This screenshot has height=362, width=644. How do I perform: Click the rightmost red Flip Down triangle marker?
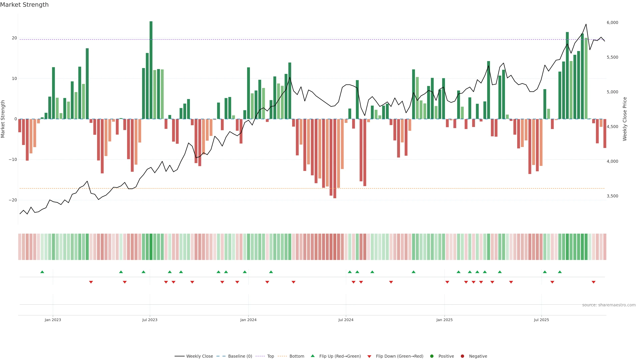(x=594, y=282)
